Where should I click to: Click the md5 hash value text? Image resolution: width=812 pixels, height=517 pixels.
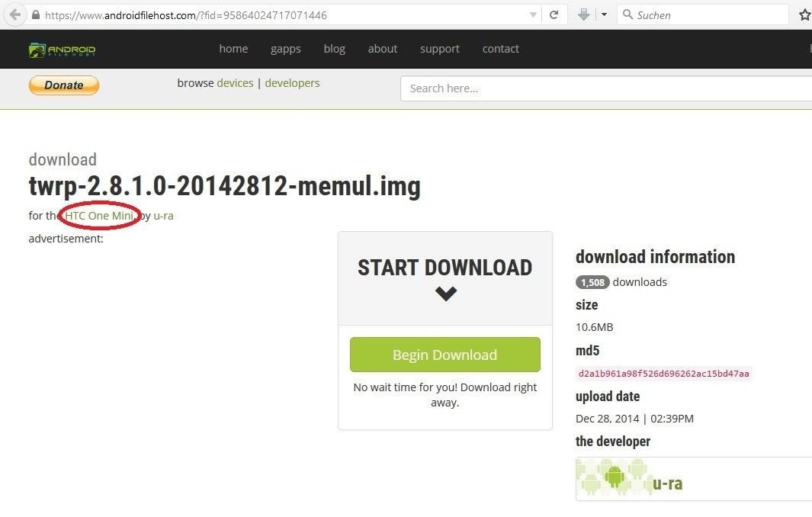click(664, 374)
